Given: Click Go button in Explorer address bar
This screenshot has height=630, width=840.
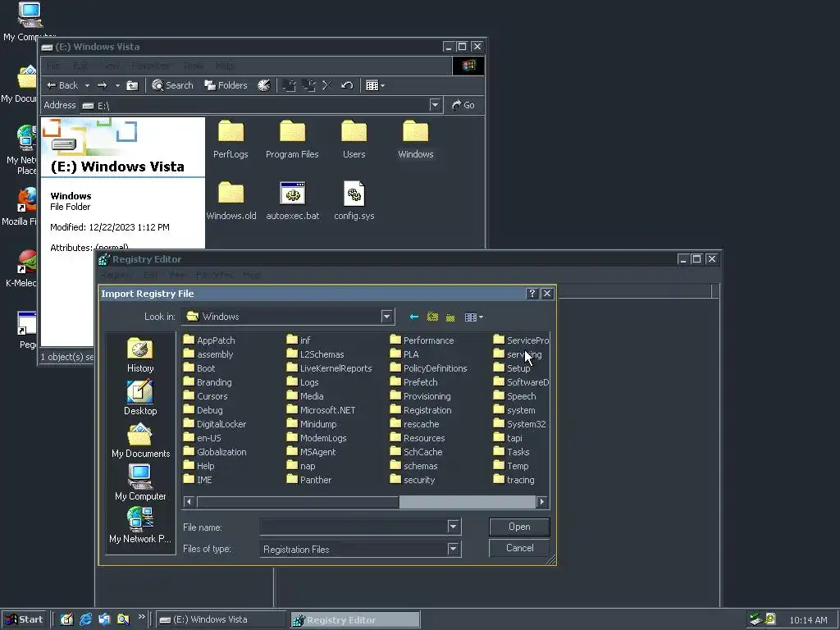Looking at the screenshot, I should (x=463, y=105).
